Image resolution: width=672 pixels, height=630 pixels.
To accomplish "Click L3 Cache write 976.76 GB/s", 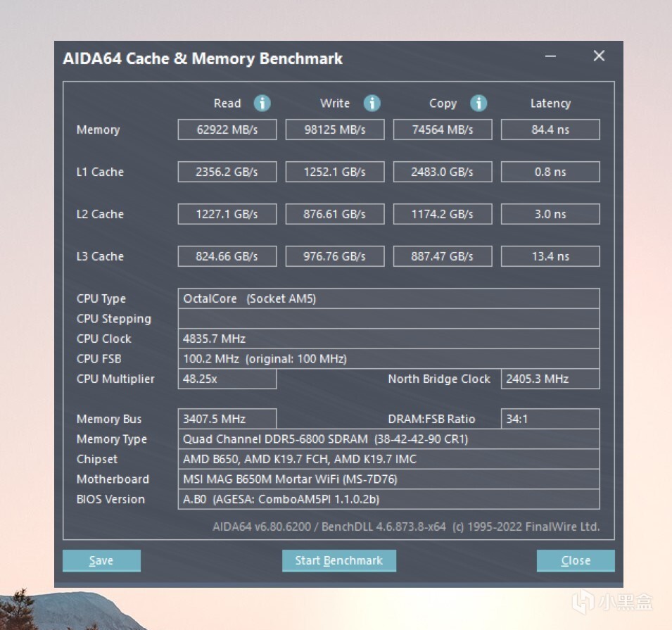I will (x=335, y=256).
